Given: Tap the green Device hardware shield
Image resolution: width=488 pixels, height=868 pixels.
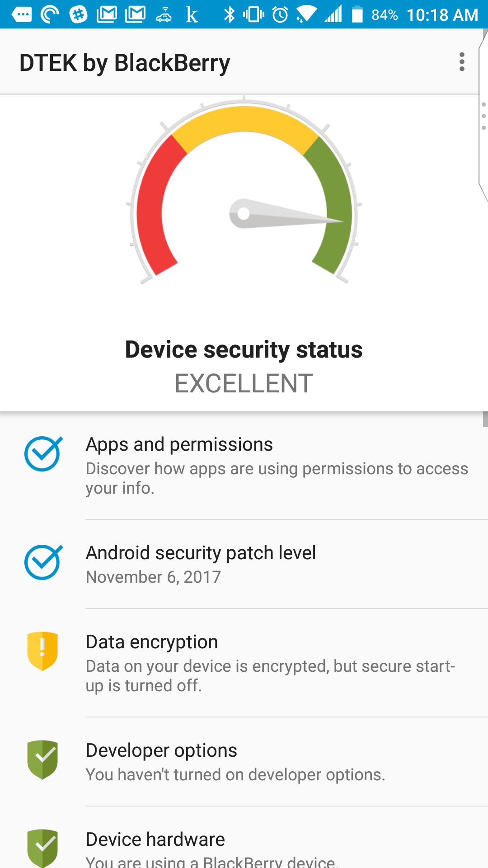Looking at the screenshot, I should click(x=42, y=848).
